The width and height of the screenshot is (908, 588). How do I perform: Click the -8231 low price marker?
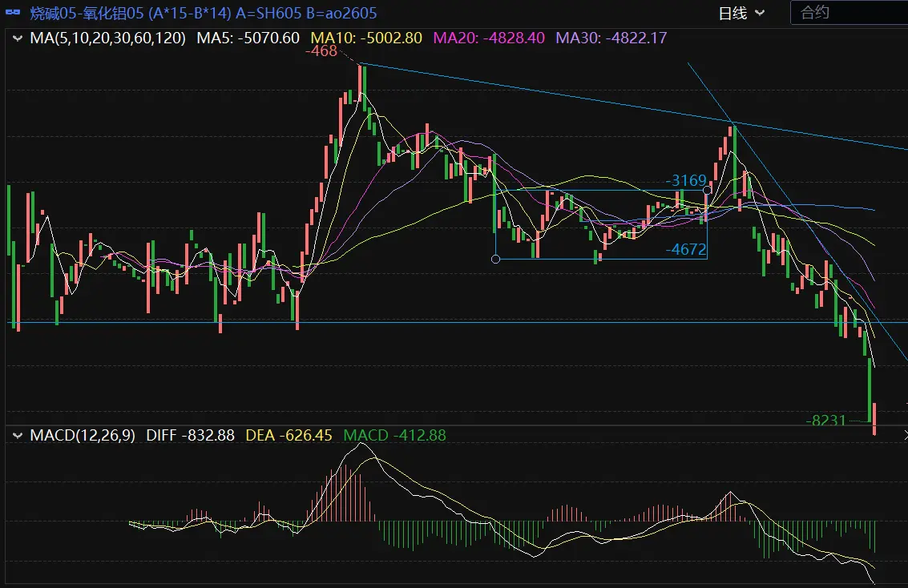pos(826,420)
